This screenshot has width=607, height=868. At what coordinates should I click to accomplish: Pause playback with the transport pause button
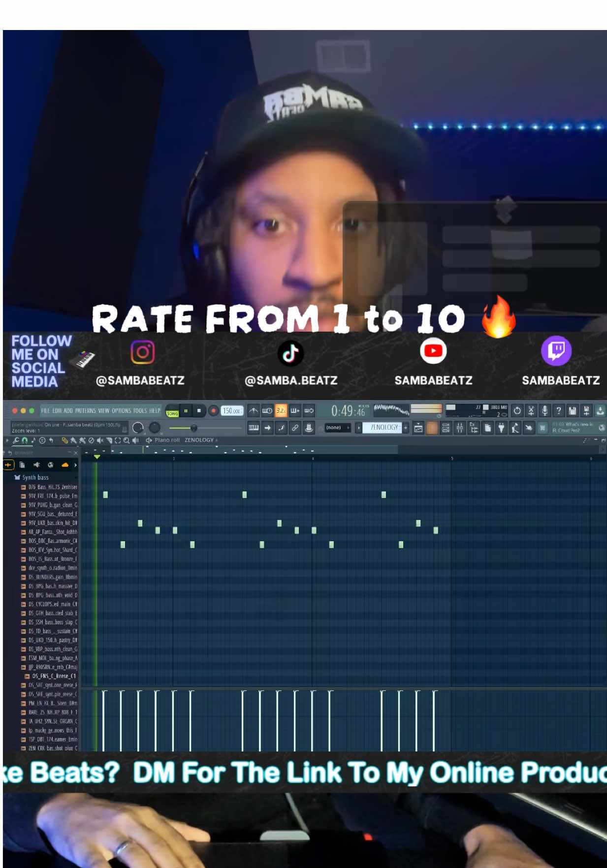[186, 410]
